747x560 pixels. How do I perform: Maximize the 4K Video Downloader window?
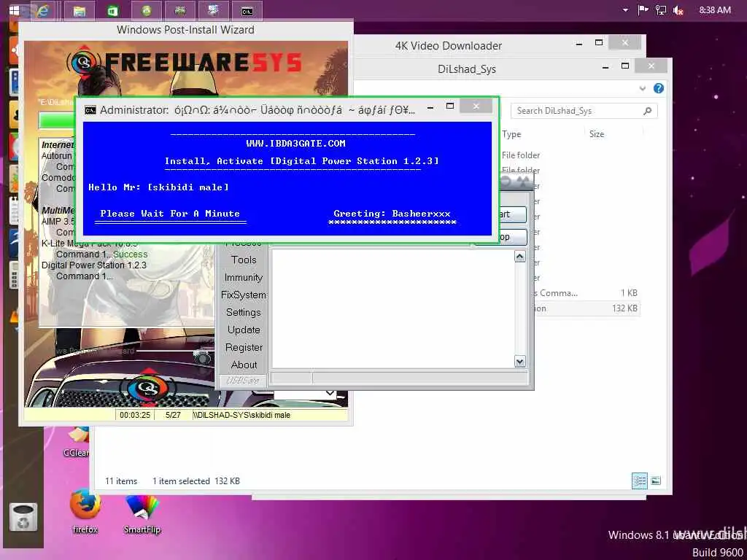tap(599, 42)
